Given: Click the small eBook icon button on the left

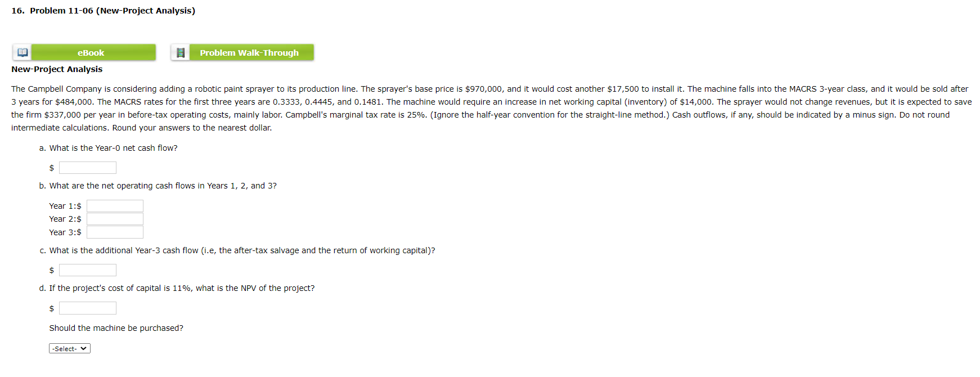Looking at the screenshot, I should pos(21,52).
